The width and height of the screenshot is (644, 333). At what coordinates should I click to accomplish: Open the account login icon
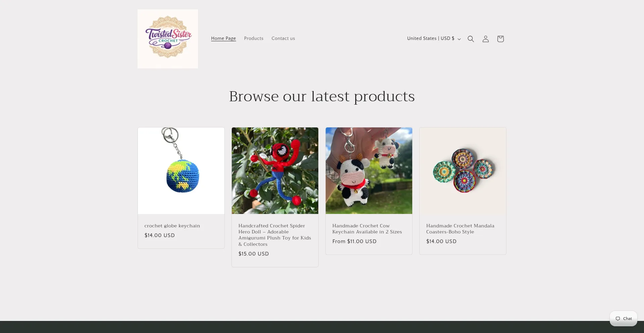click(x=485, y=39)
